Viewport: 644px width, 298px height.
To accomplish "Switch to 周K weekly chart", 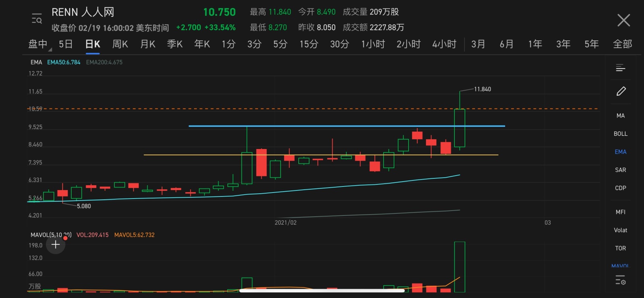I will point(120,44).
